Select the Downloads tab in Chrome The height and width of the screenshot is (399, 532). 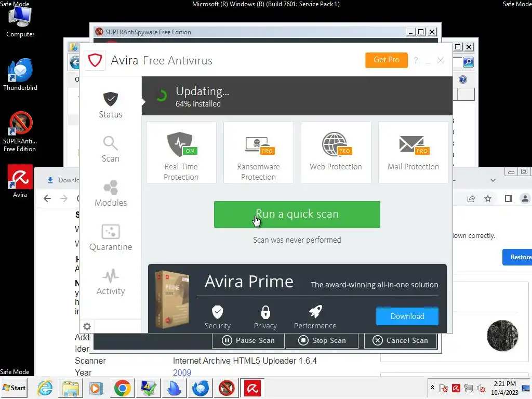[63, 180]
